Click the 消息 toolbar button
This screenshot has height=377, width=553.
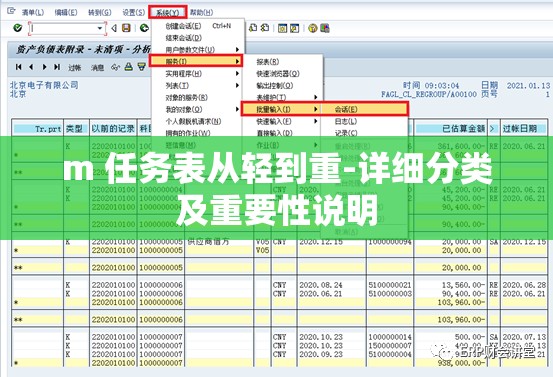[x=97, y=67]
